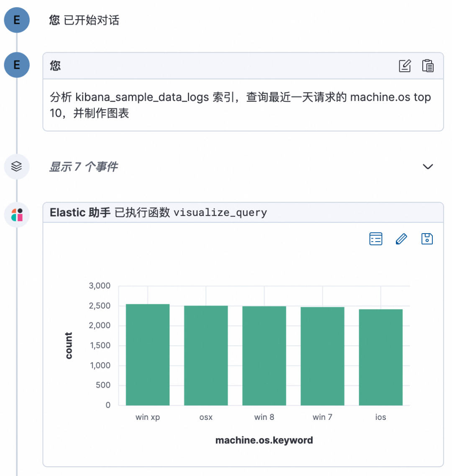The width and height of the screenshot is (452, 476).
Task: Collapse the events section arrow
Action: [428, 166]
